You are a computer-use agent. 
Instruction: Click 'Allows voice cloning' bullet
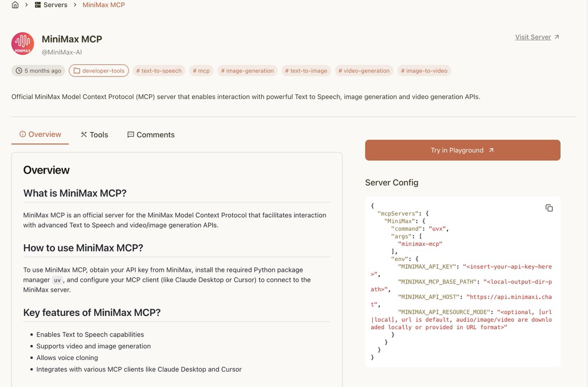point(67,358)
